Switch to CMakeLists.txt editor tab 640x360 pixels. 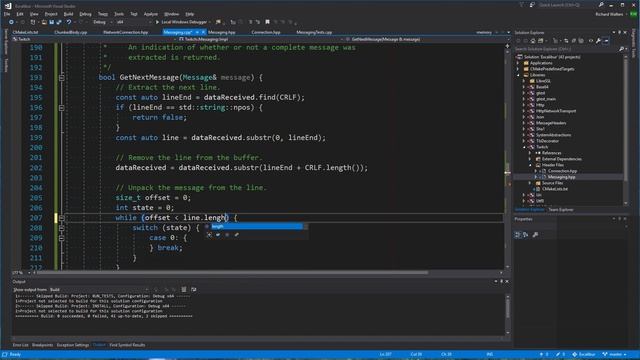(x=25, y=32)
